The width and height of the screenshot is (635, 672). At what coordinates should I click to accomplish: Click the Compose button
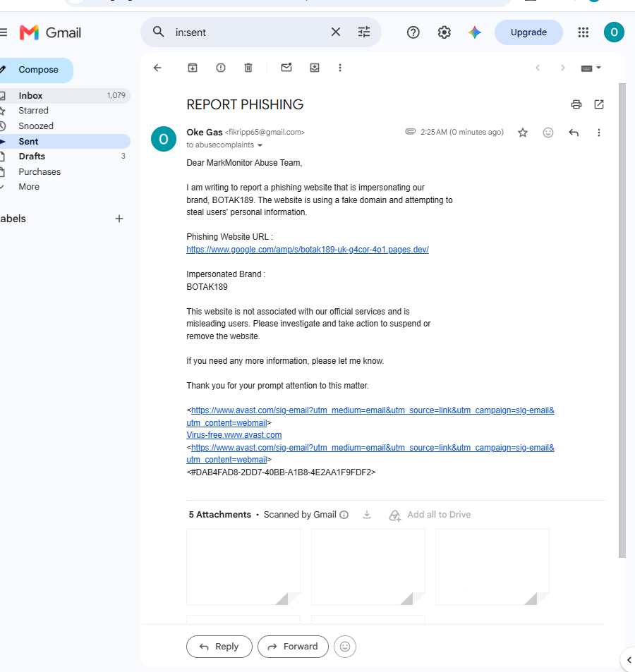tap(35, 70)
